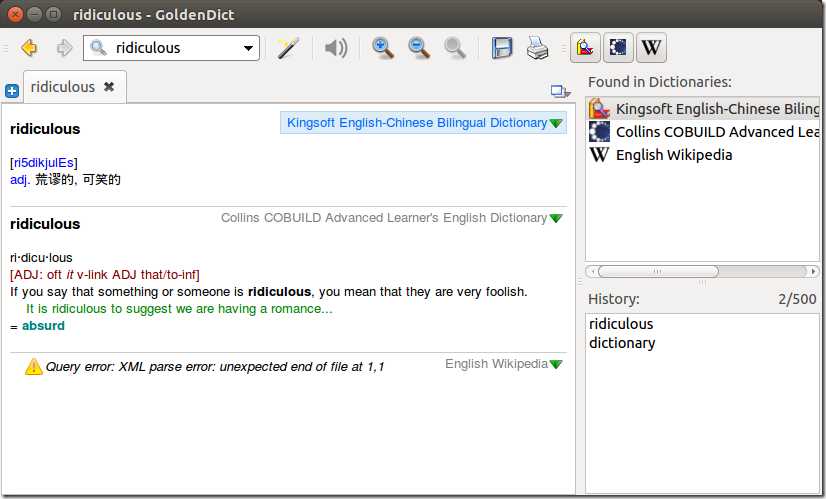This screenshot has width=826, height=499.
Task: Click the search field containing 'ridiculous'
Action: 171,48
